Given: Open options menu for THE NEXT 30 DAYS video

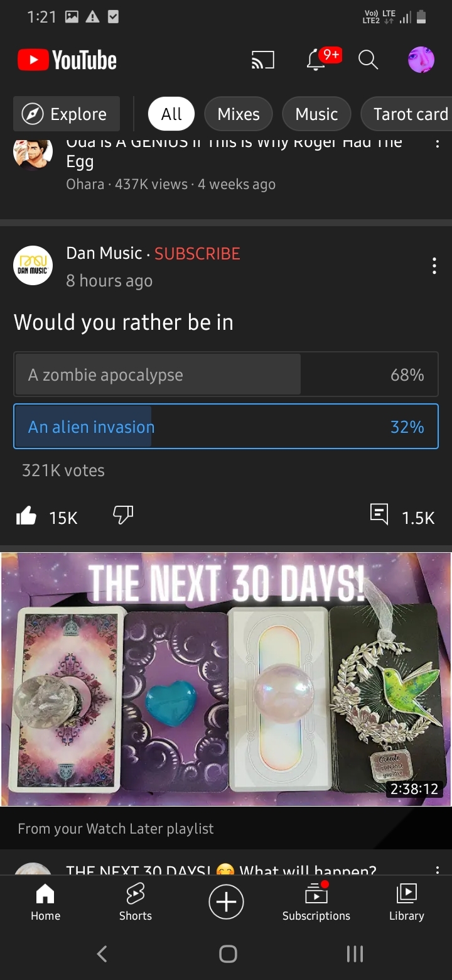Looking at the screenshot, I should pyautogui.click(x=437, y=870).
